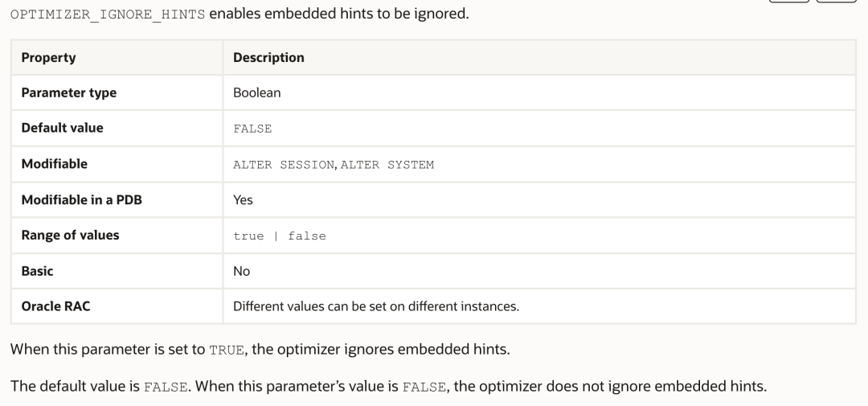Click the Oracle RAC row label
The image size is (868, 406).
pos(55,306)
